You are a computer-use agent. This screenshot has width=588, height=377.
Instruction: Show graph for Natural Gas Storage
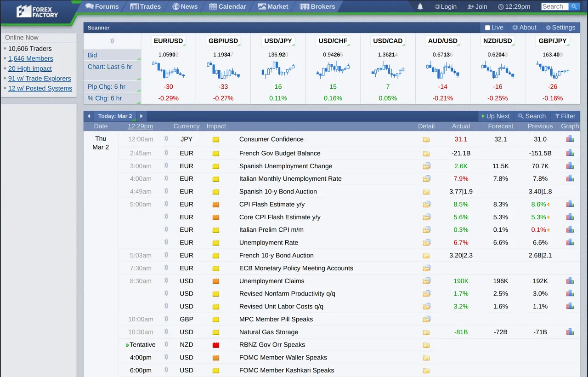(570, 331)
